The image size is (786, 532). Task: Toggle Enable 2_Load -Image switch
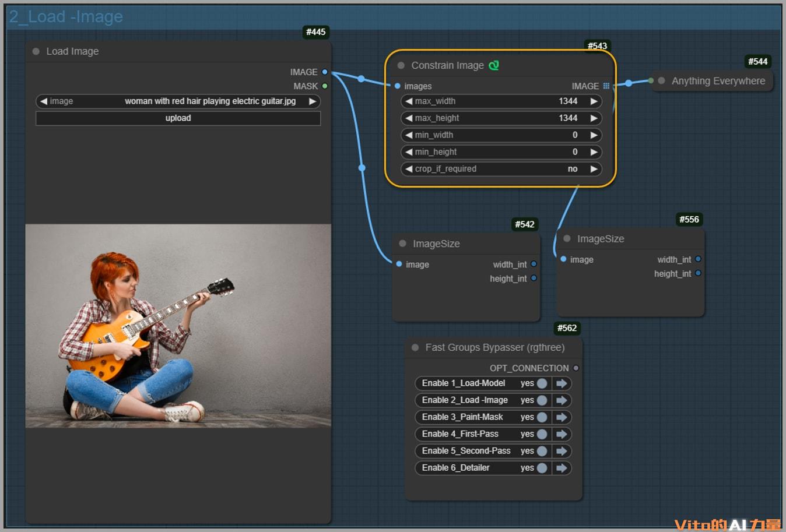point(542,400)
